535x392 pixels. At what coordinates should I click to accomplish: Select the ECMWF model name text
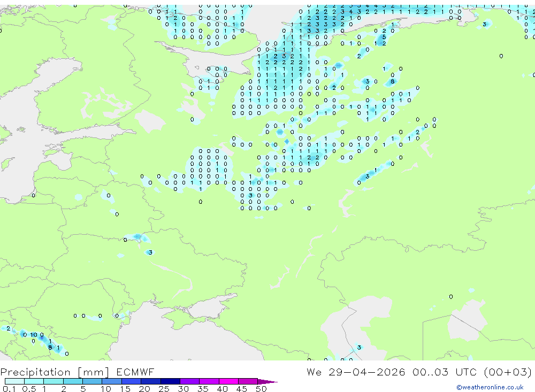[x=135, y=372]
